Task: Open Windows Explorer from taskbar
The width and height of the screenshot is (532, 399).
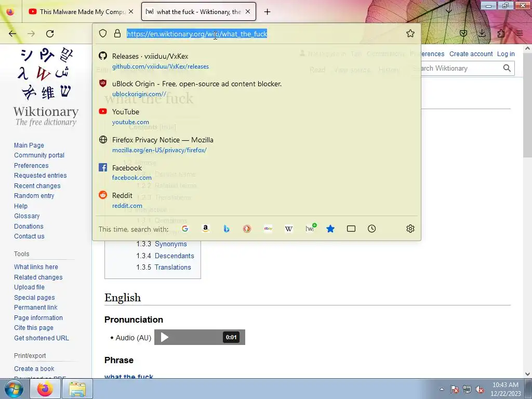Action: coord(77,389)
